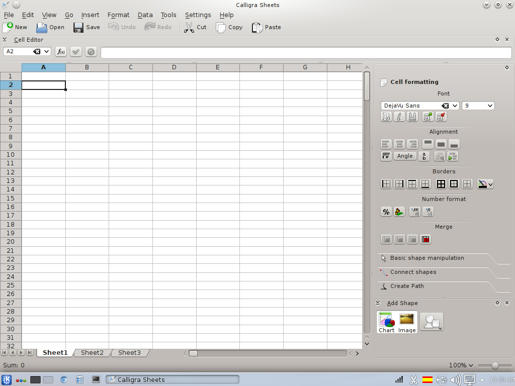Toggle underline font style
Screen dimensions: 515x386
point(412,117)
